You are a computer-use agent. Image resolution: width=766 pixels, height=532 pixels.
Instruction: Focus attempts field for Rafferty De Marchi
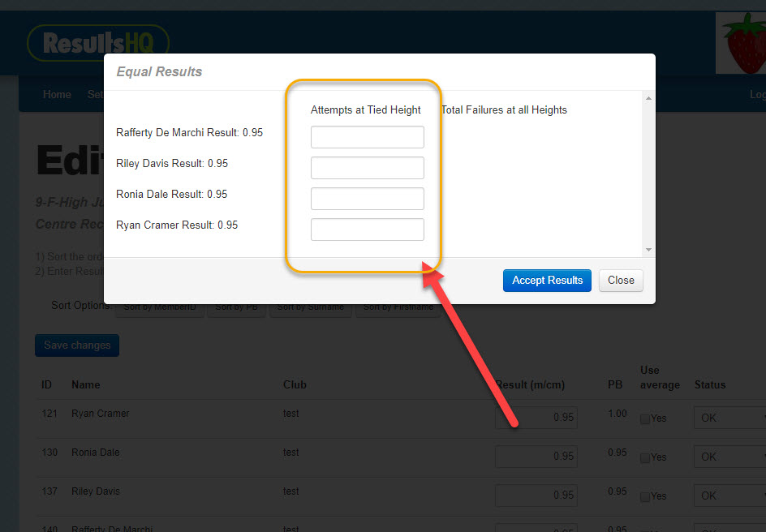(x=368, y=137)
